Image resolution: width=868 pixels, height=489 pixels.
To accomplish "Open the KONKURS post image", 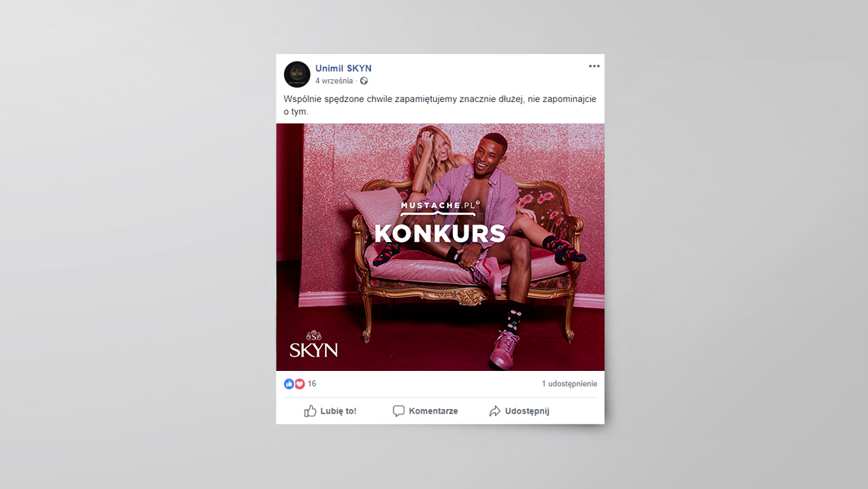I will tap(440, 247).
